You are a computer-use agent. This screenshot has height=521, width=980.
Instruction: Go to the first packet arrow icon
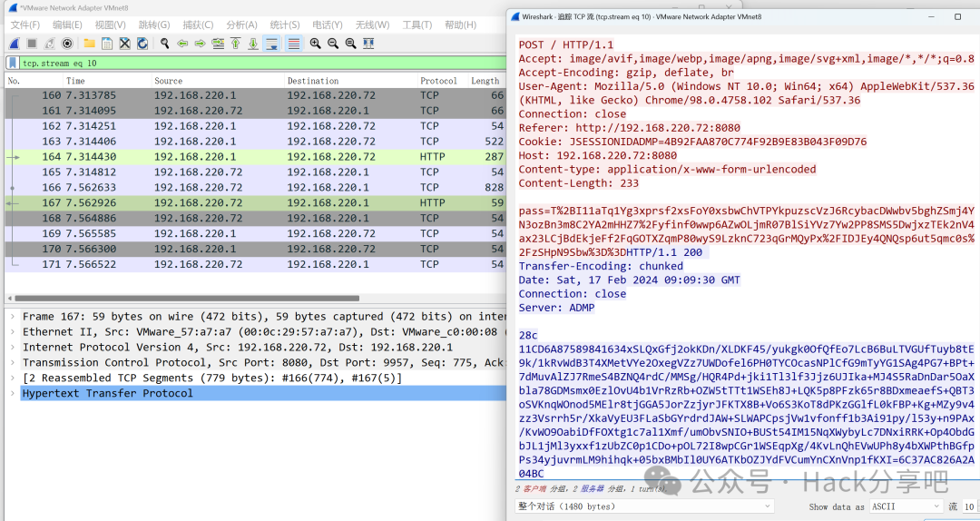pos(236,44)
